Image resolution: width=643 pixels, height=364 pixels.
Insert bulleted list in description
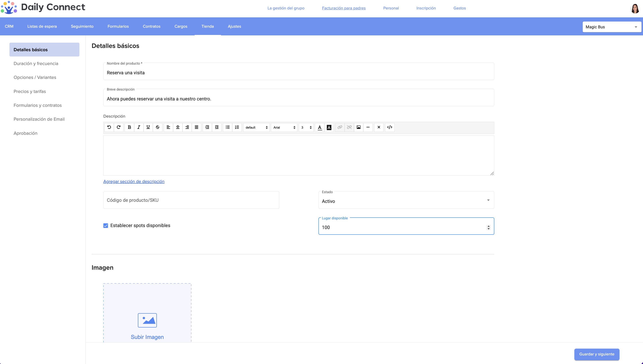point(227,127)
